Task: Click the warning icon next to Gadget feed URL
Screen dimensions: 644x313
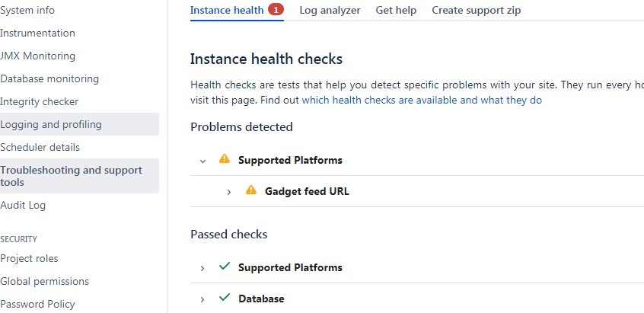Action: pos(251,190)
